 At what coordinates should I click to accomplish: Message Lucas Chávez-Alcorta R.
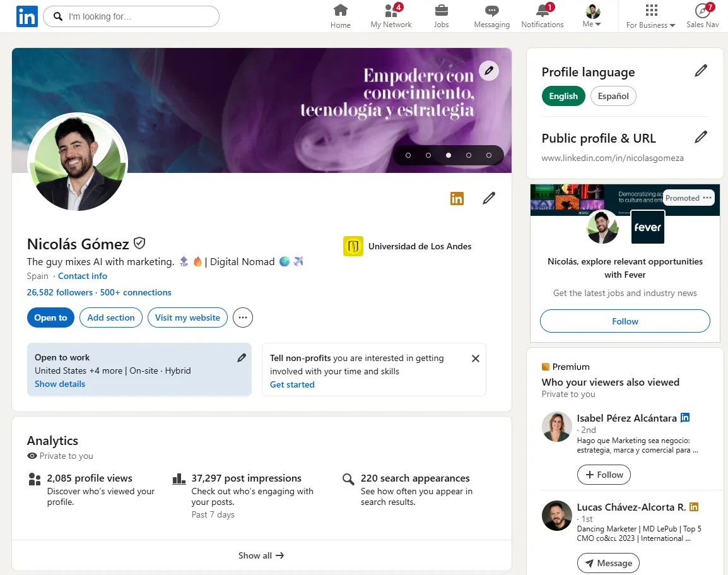[608, 563]
